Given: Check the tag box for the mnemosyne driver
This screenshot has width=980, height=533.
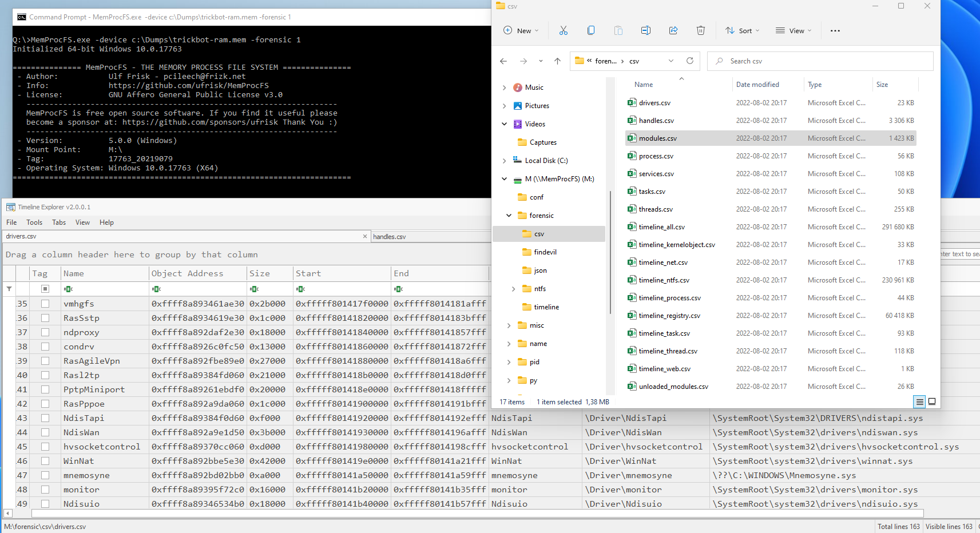Looking at the screenshot, I should [x=45, y=475].
